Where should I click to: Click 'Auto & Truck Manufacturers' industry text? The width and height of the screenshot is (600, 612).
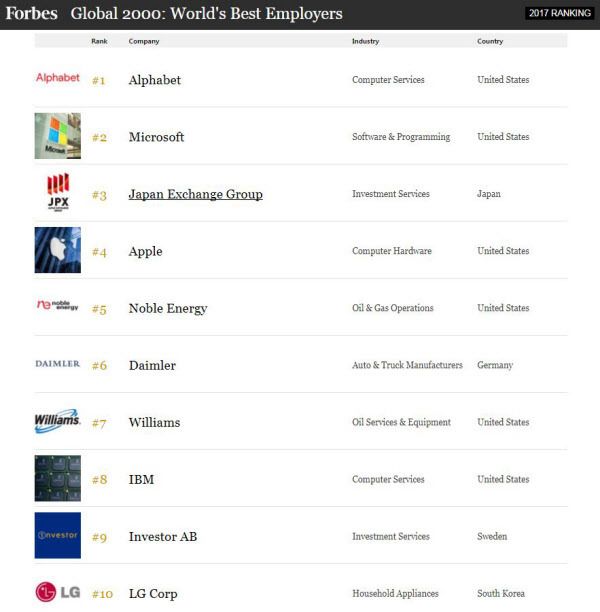pyautogui.click(x=407, y=365)
